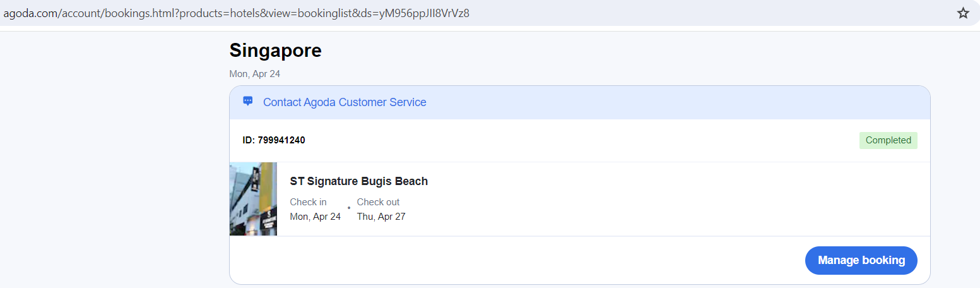Image resolution: width=980 pixels, height=288 pixels.
Task: Click the dot separator between check-in and check-out
Action: [x=349, y=208]
